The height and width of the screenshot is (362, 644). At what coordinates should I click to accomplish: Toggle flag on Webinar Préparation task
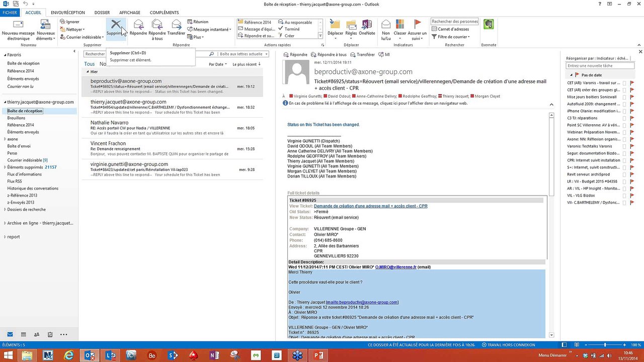click(x=632, y=132)
